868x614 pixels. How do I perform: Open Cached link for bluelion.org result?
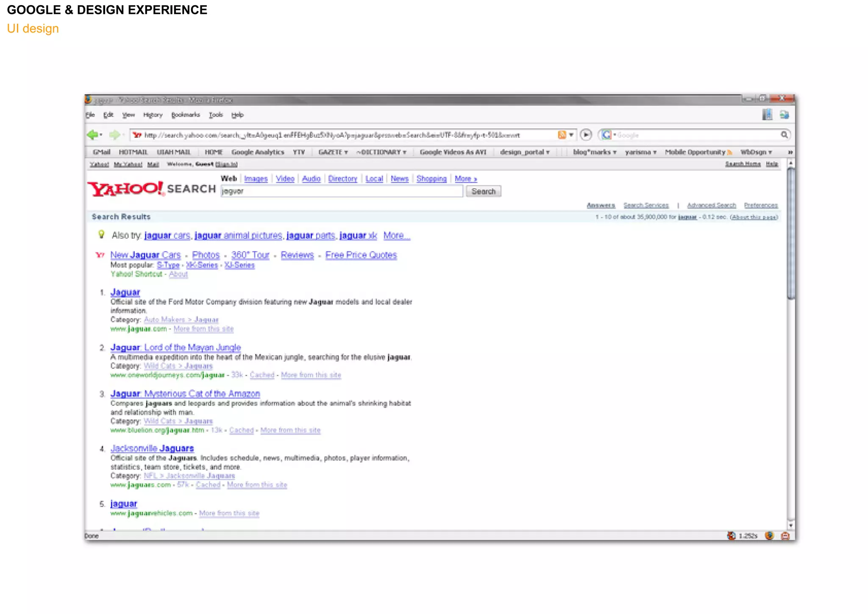(241, 430)
